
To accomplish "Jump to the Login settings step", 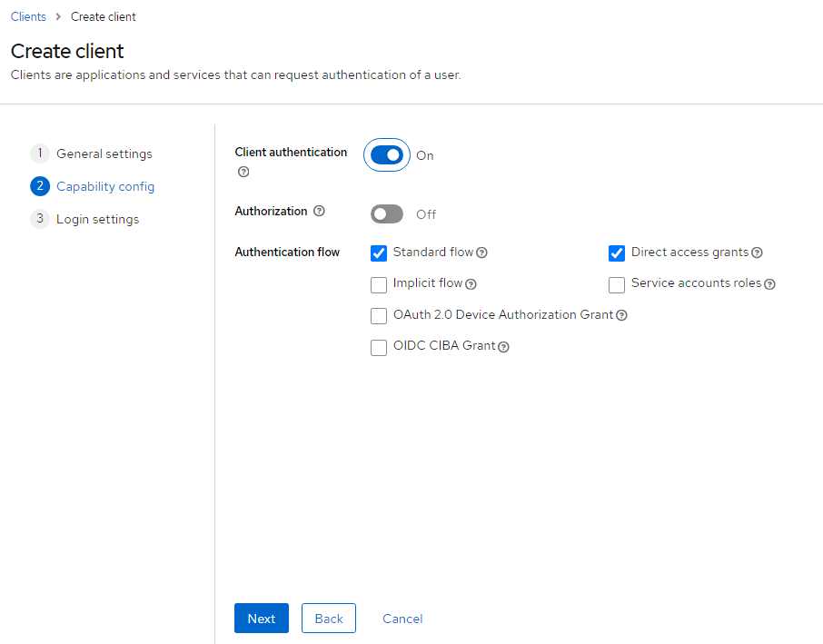I will tap(98, 219).
